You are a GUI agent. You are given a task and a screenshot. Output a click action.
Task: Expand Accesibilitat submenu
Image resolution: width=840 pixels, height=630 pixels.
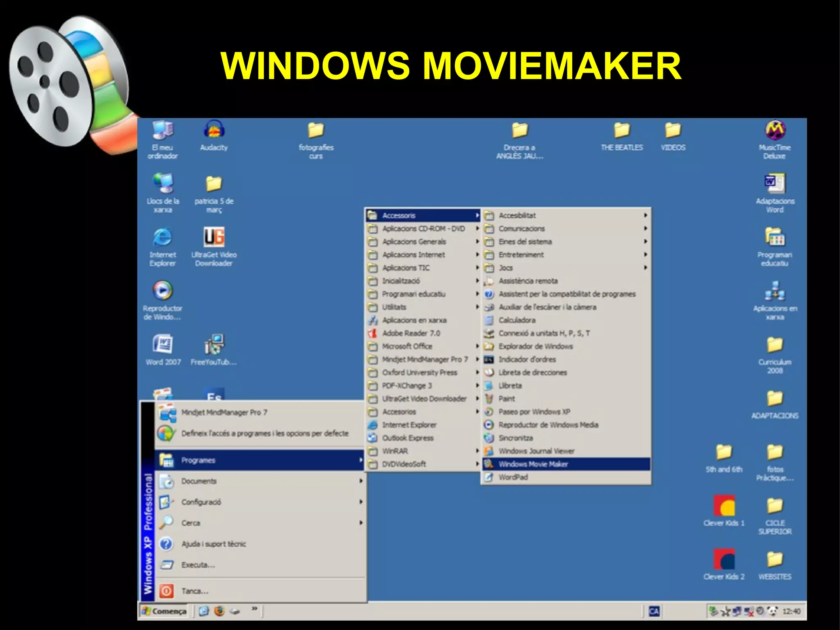(x=566, y=215)
